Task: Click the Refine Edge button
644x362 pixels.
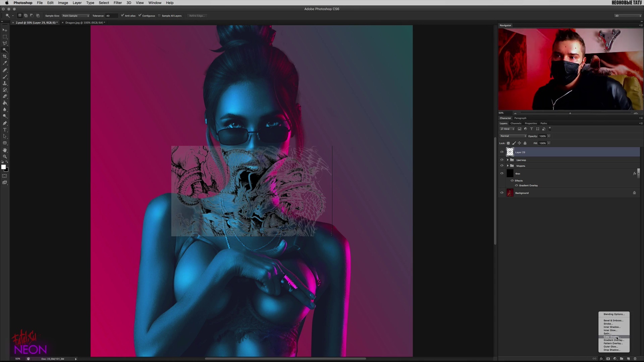Action: tap(197, 16)
